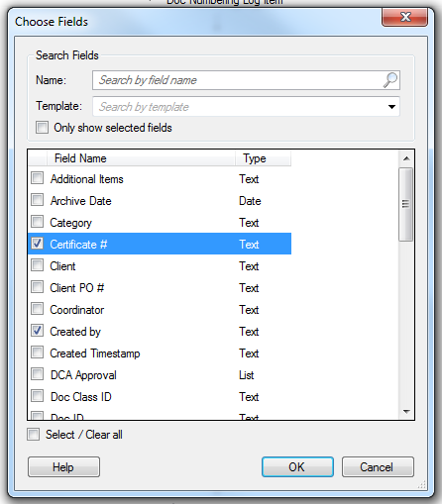442x504 pixels.
Task: Toggle the Select / Clear all checkbox
Action: (33, 435)
